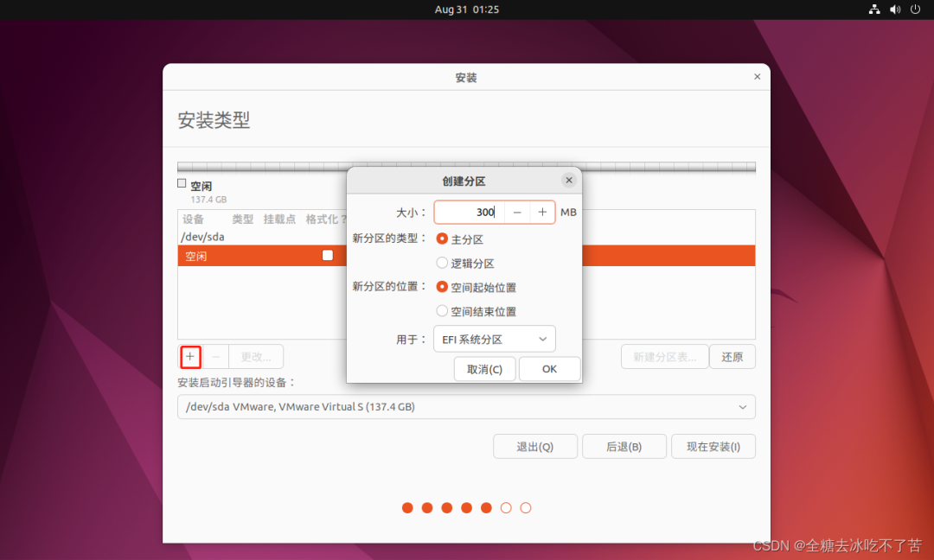Click the plus button to increase partition size
This screenshot has height=560, width=934.
tap(542, 213)
